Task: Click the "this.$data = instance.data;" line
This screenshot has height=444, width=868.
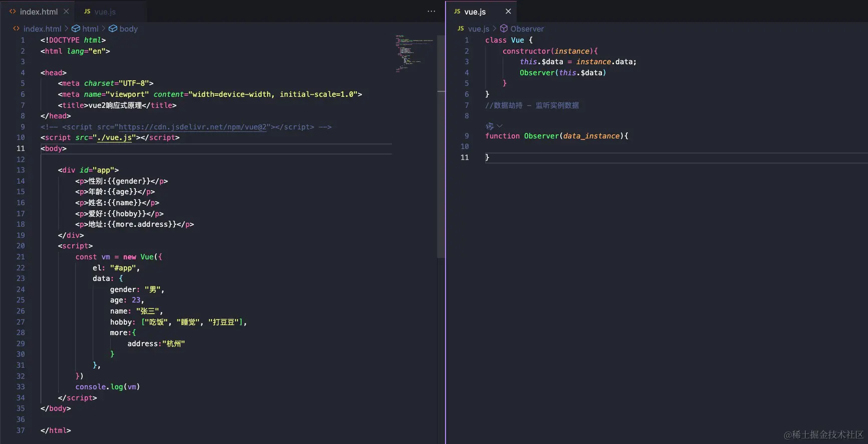Action: [x=578, y=62]
